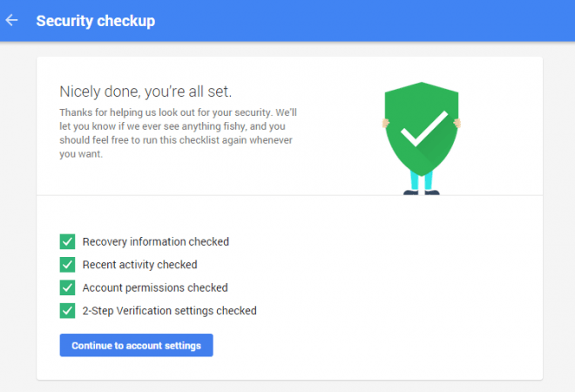Viewport: 575px width, 392px height.
Task: Click the shield character's teal legs
Action: 423,181
